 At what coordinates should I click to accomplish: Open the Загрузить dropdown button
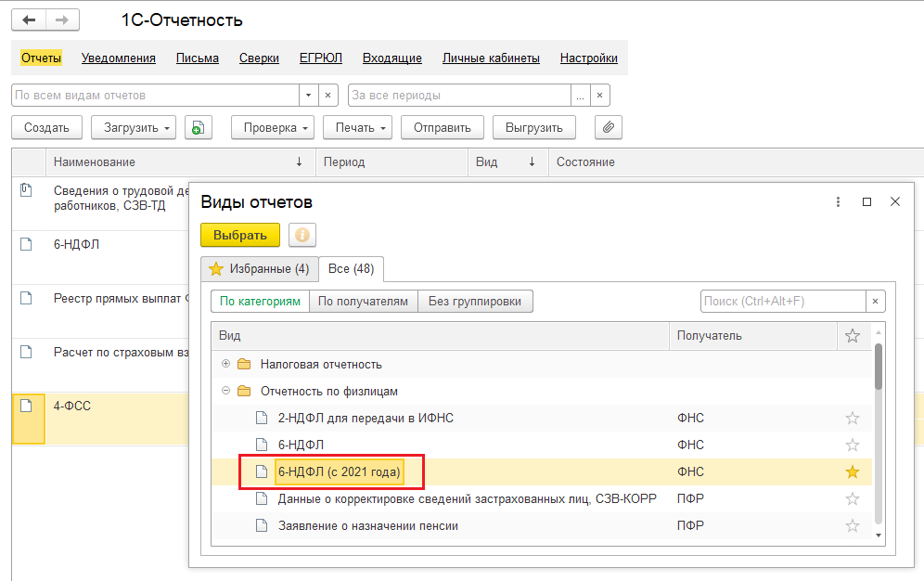tap(134, 128)
